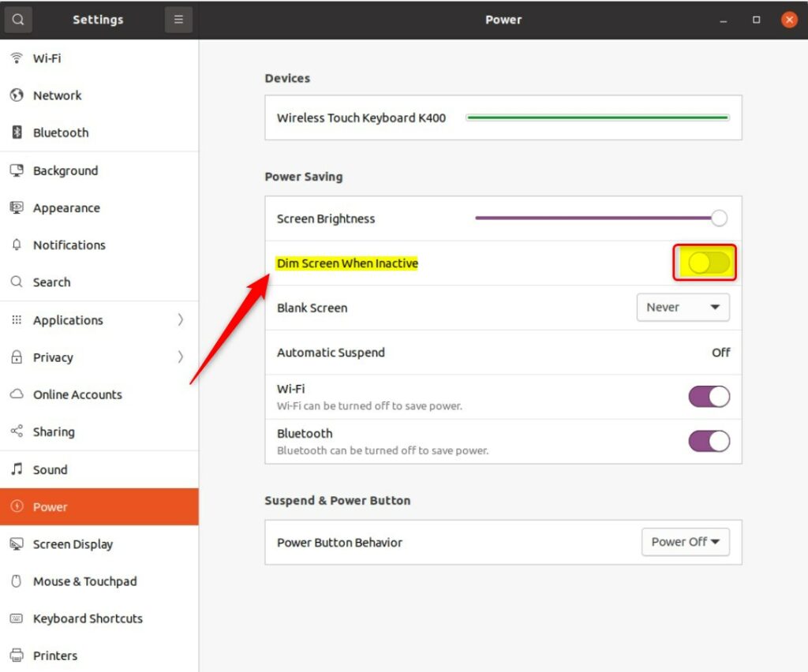This screenshot has width=808, height=672.
Task: Open the Keyboard Shortcuts settings panel
Action: (88, 618)
